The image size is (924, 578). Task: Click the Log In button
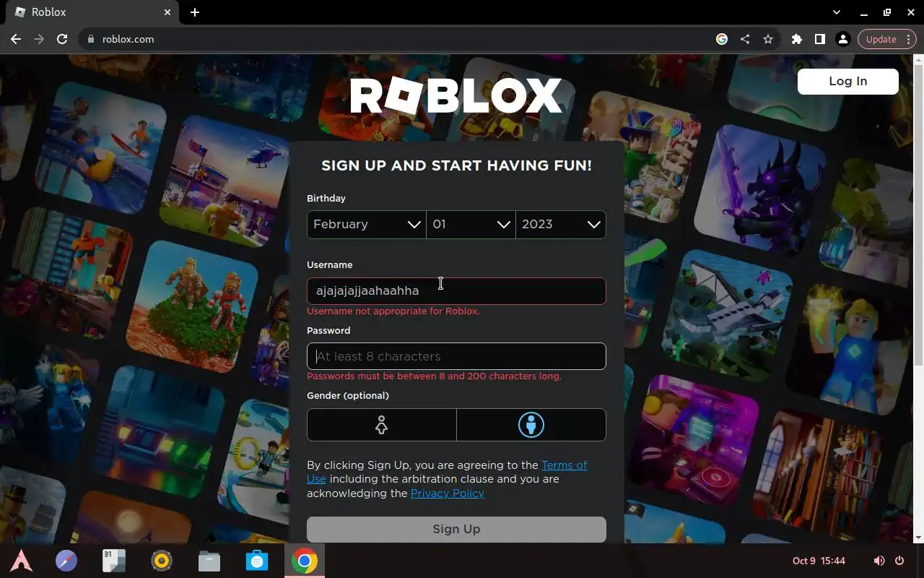(848, 82)
